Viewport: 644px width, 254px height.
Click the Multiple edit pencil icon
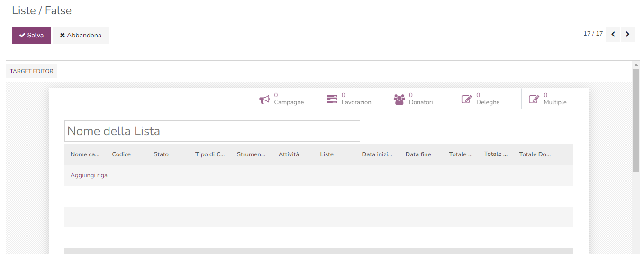point(534,99)
